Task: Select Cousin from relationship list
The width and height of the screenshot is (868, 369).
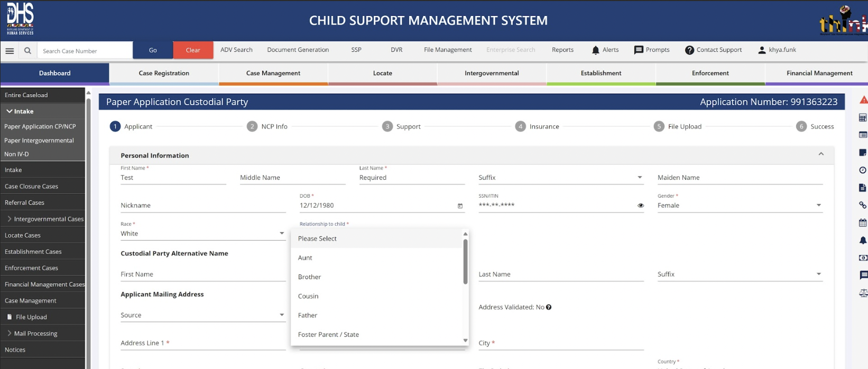Action: [x=376, y=296]
